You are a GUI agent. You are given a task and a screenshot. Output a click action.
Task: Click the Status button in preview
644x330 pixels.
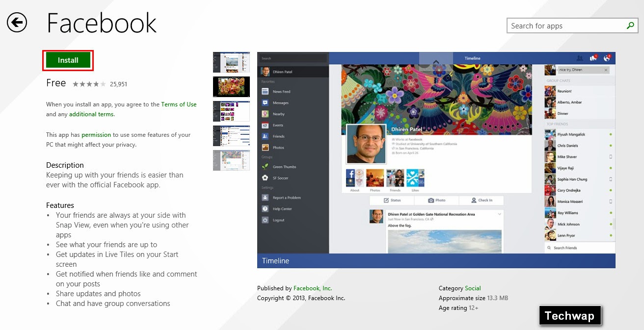[x=392, y=200]
